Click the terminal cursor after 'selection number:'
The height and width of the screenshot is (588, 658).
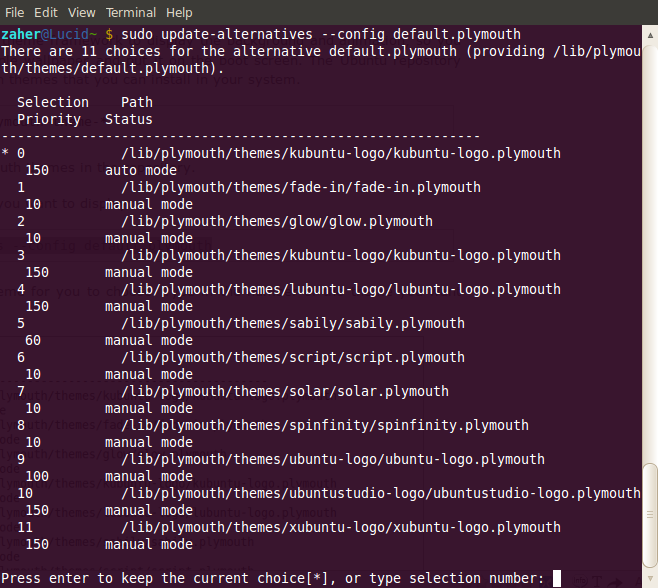click(x=557, y=578)
